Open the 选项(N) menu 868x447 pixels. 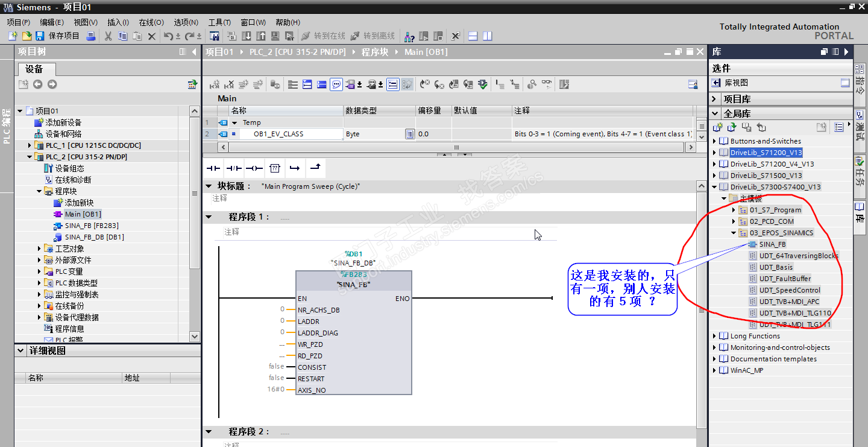[x=186, y=22]
